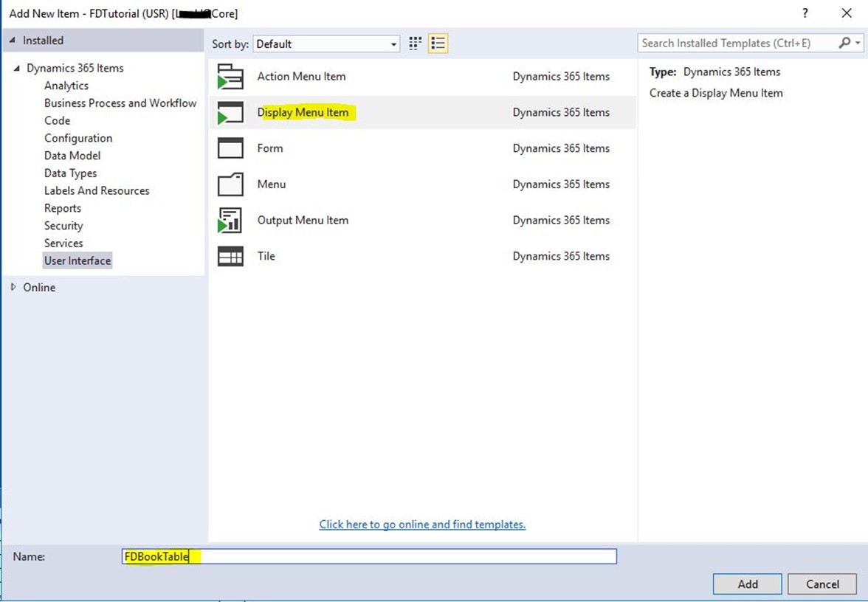Screen dimensions: 868x602
Task: Select the Dynamics 365 Items label
Action: 75,68
